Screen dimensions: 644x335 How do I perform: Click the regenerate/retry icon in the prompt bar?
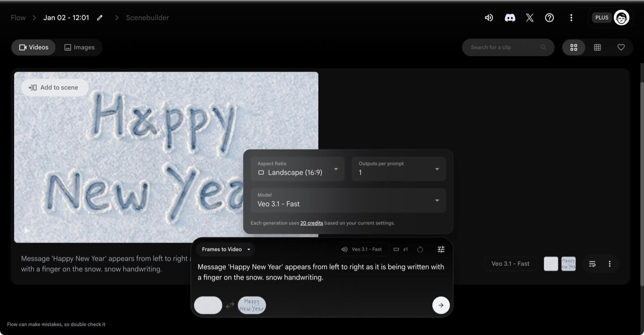420,249
